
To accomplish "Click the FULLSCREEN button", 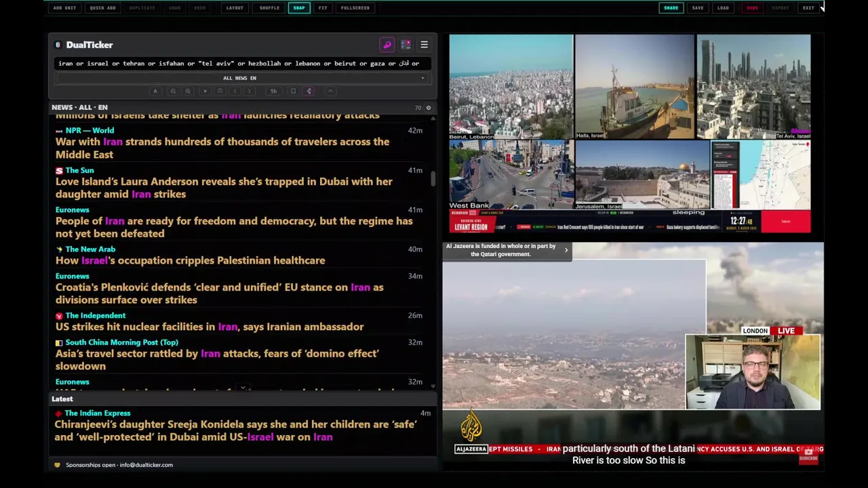I will tap(355, 8).
